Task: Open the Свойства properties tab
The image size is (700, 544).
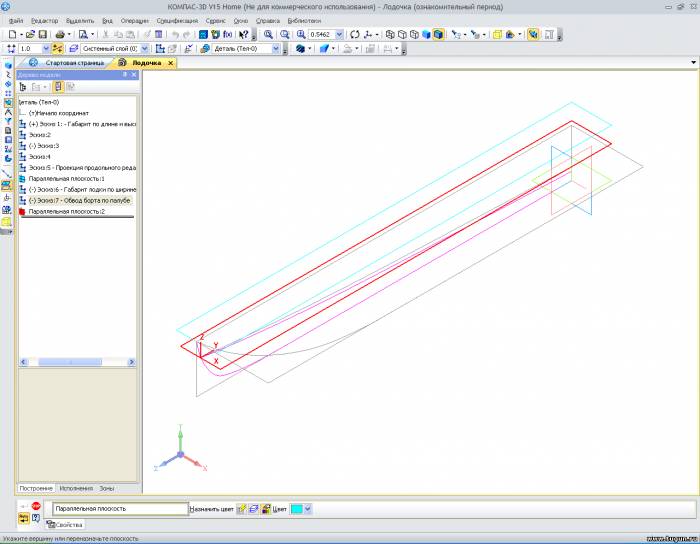Action: [x=65, y=525]
